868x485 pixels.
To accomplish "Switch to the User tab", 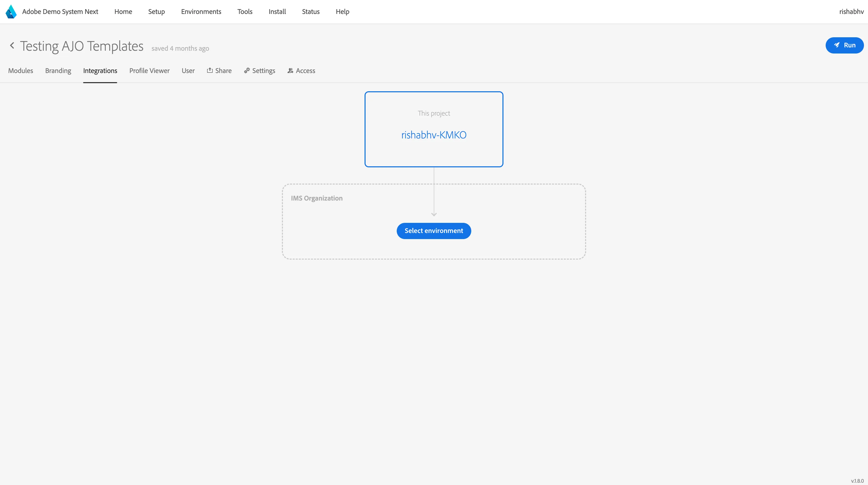I will (x=188, y=71).
